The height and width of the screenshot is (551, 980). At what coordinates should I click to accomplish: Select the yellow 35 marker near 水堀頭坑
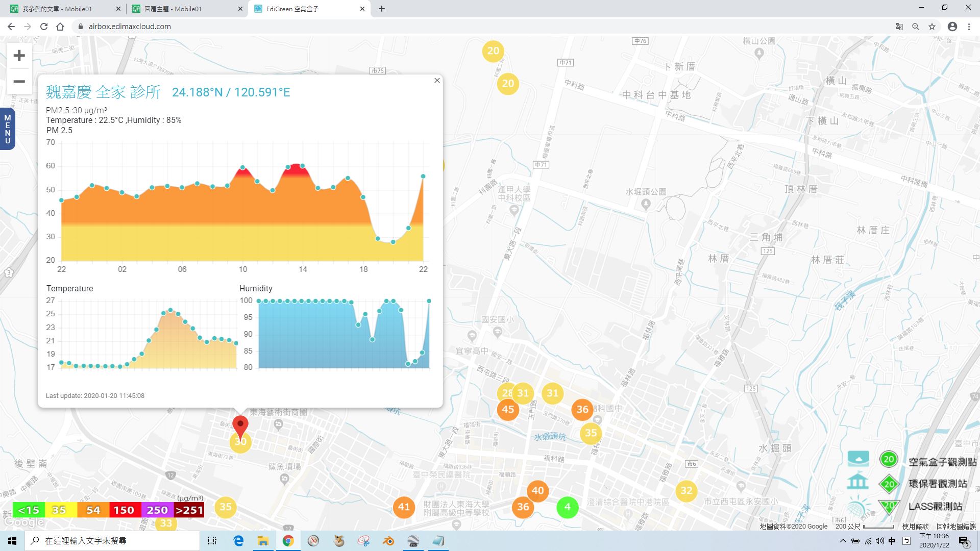click(591, 433)
